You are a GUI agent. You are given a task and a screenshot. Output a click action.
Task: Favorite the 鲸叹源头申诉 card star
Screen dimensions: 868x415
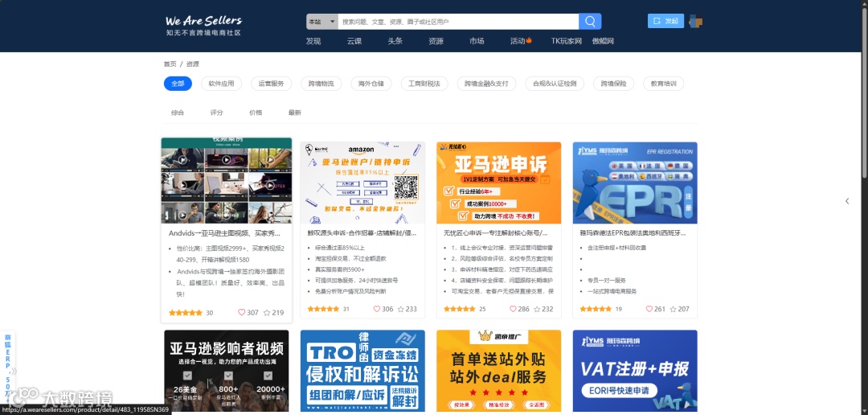click(401, 309)
